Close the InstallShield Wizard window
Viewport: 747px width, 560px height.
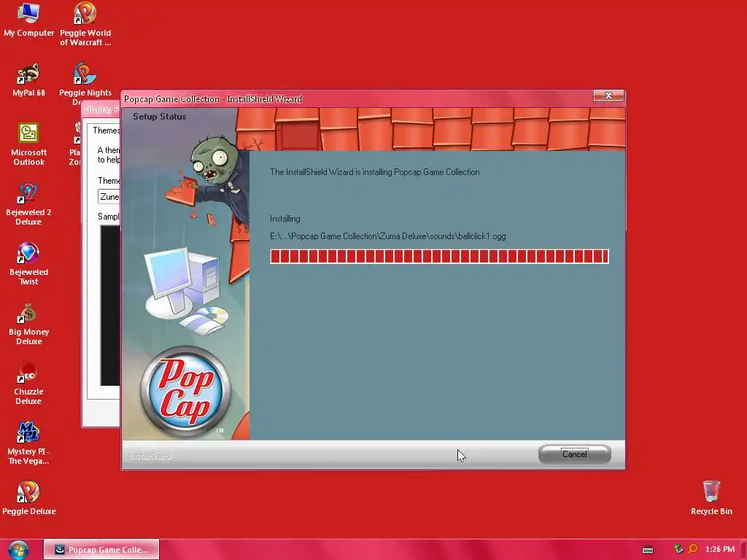[x=608, y=96]
